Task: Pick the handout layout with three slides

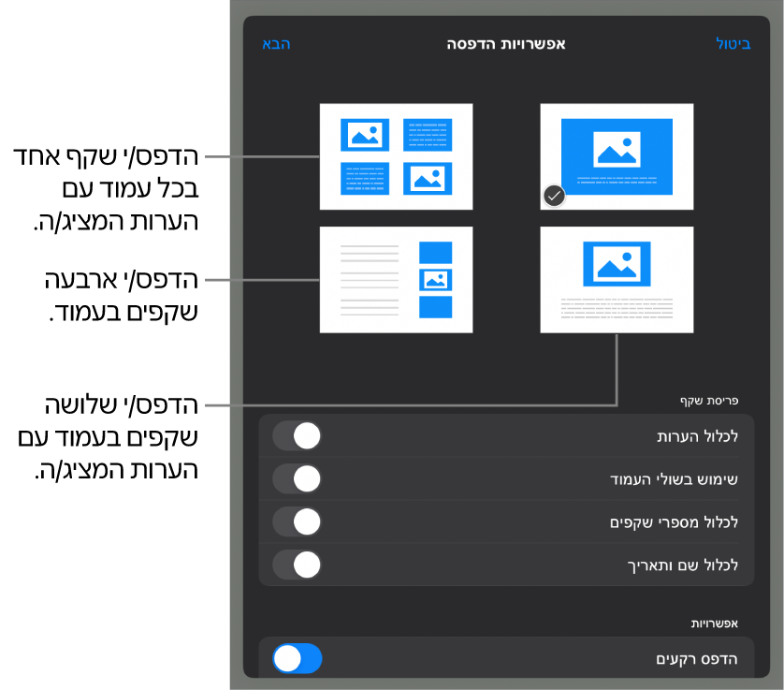Action: click(x=396, y=280)
